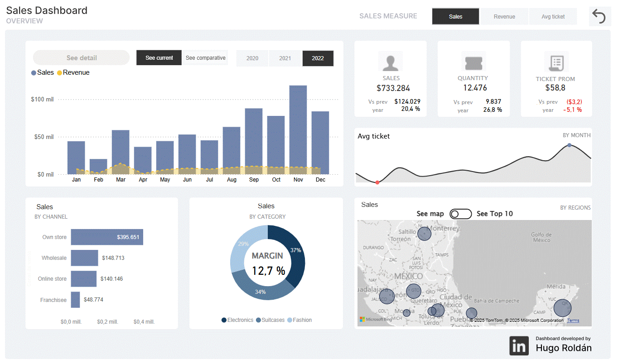
Task: Choose year 2020 filter
Action: [252, 58]
